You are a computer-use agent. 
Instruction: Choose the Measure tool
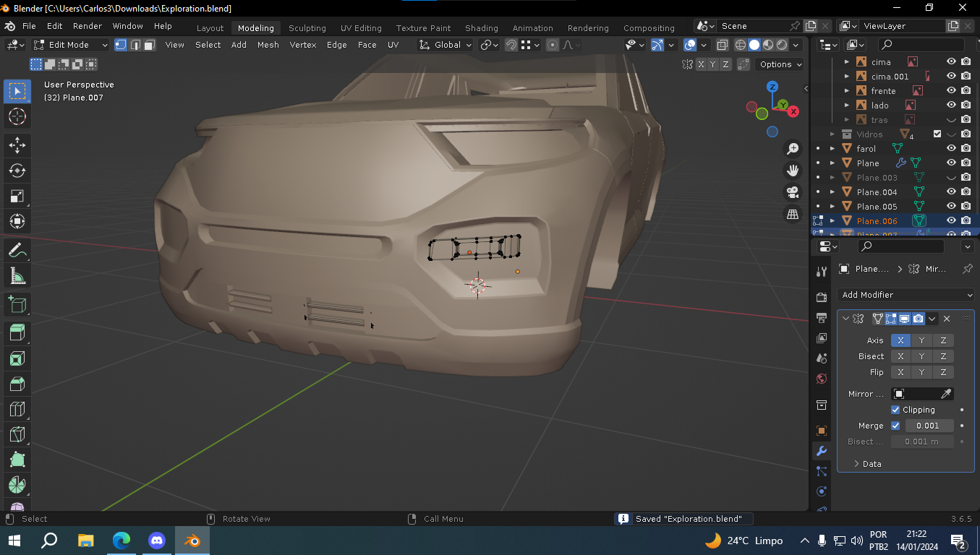click(17, 276)
